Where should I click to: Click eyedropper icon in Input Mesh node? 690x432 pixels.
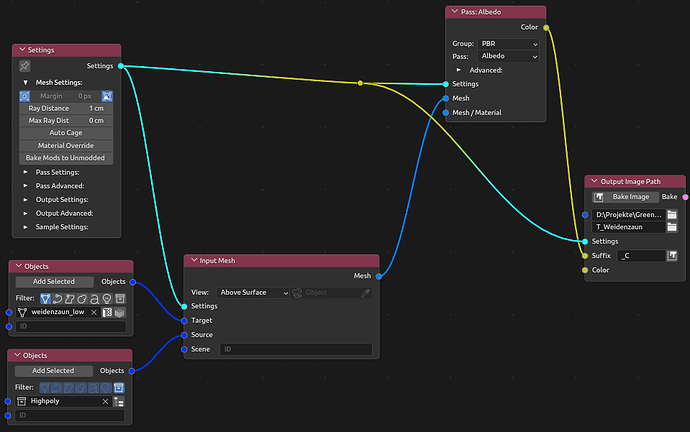point(366,293)
